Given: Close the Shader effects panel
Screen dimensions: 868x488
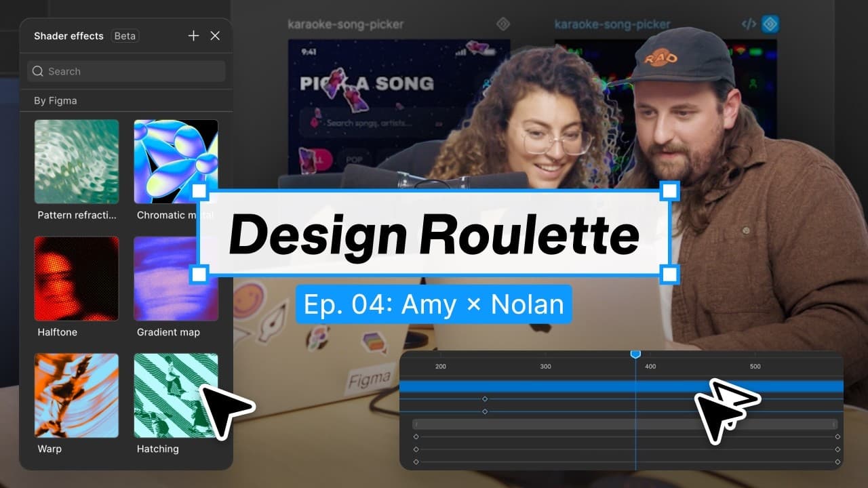Looking at the screenshot, I should (215, 36).
